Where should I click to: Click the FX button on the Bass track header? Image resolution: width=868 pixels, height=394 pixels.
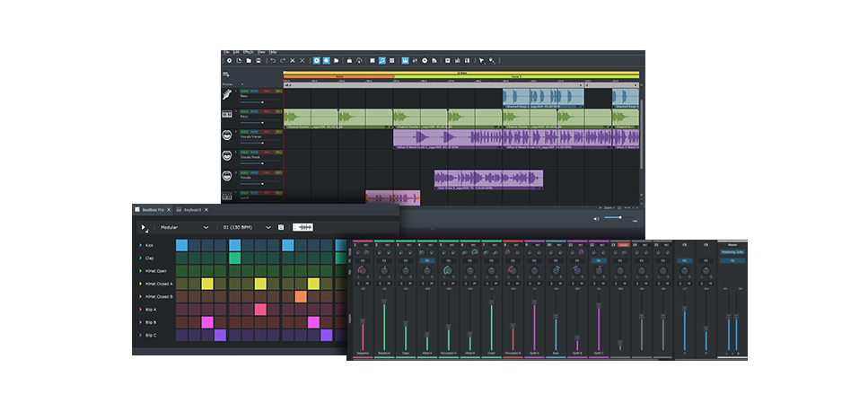pos(278,92)
